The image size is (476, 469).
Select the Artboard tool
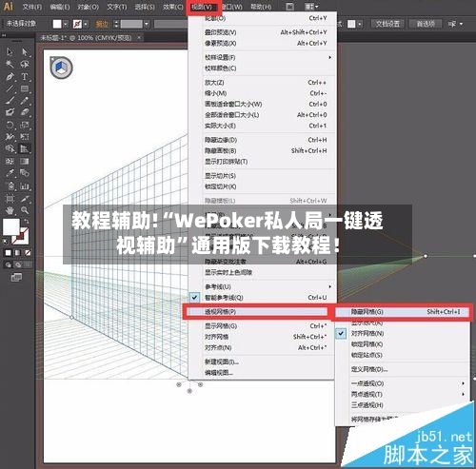(10, 199)
